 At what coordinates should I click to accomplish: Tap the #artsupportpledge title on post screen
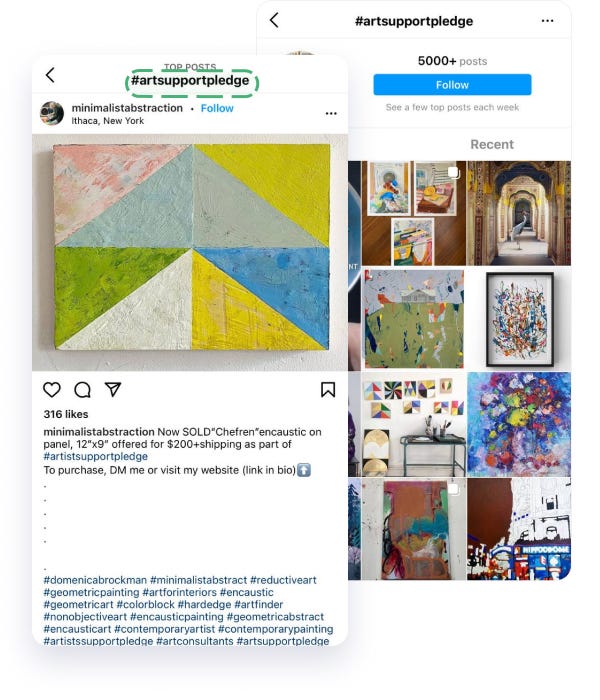pos(190,80)
